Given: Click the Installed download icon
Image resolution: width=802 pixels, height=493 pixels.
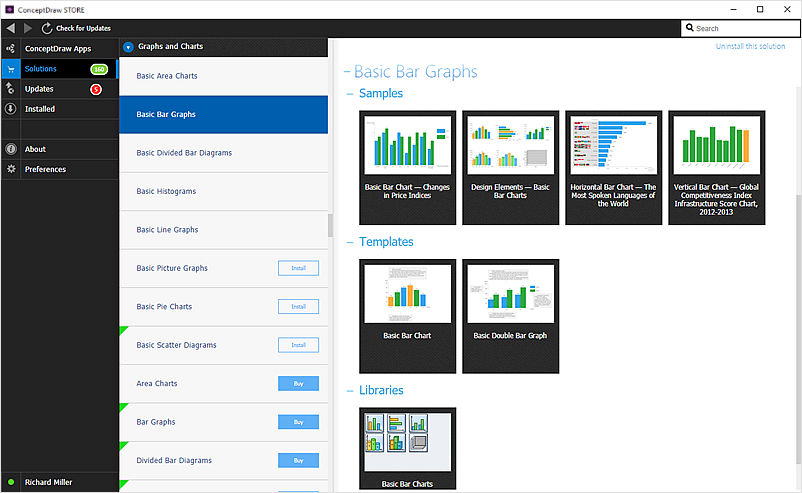Looking at the screenshot, I should coord(10,108).
